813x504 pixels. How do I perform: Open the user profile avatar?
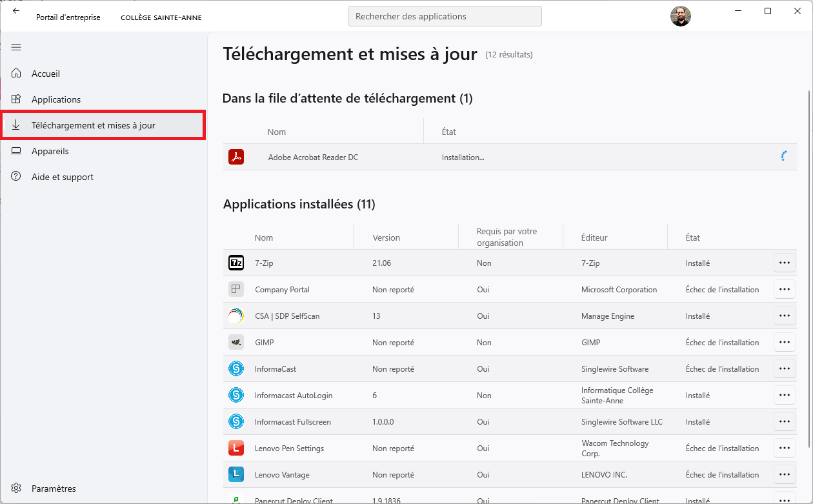pos(681,16)
